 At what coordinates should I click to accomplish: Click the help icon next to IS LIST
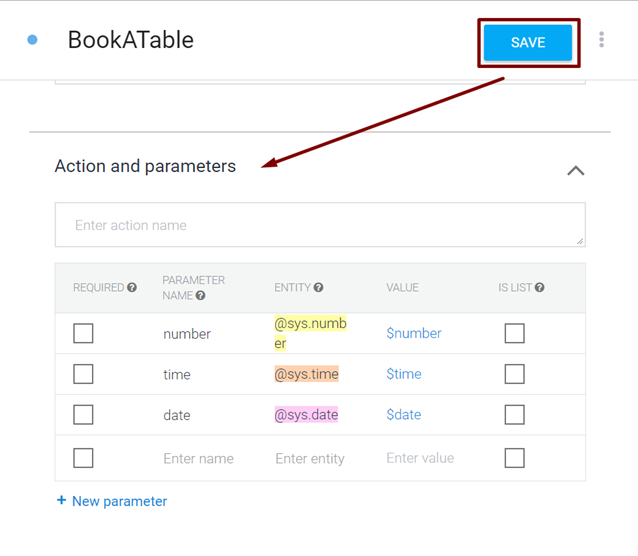point(540,288)
